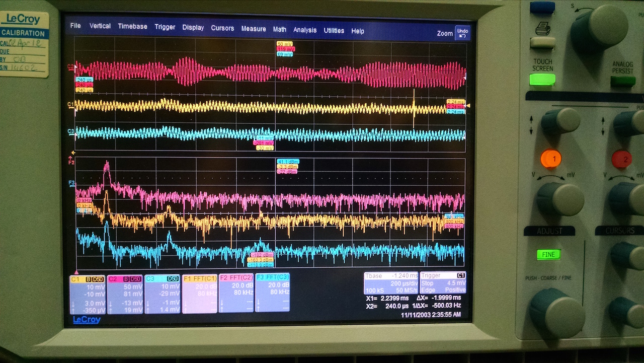Push the TOUCH SCREEN green hardware button

point(542,79)
